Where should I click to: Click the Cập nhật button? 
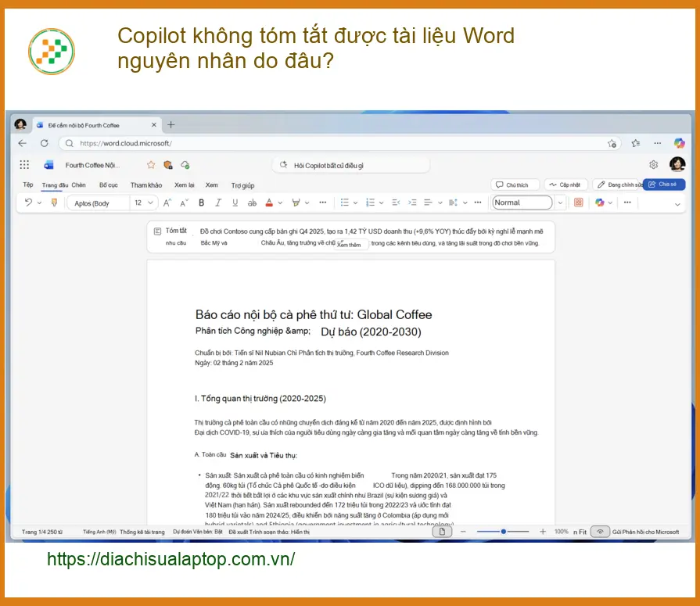click(x=565, y=185)
